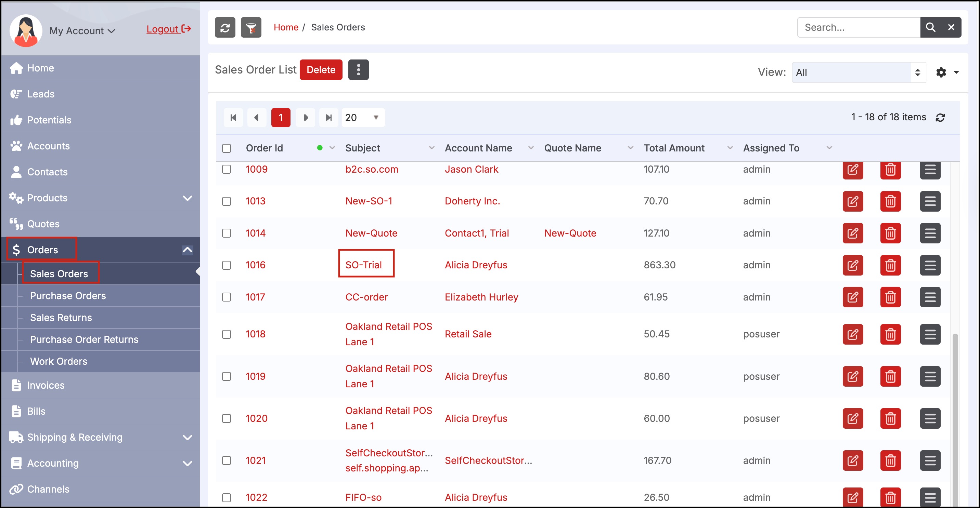Open the gear settings menu beside View
Image resolution: width=980 pixels, height=508 pixels.
(947, 72)
